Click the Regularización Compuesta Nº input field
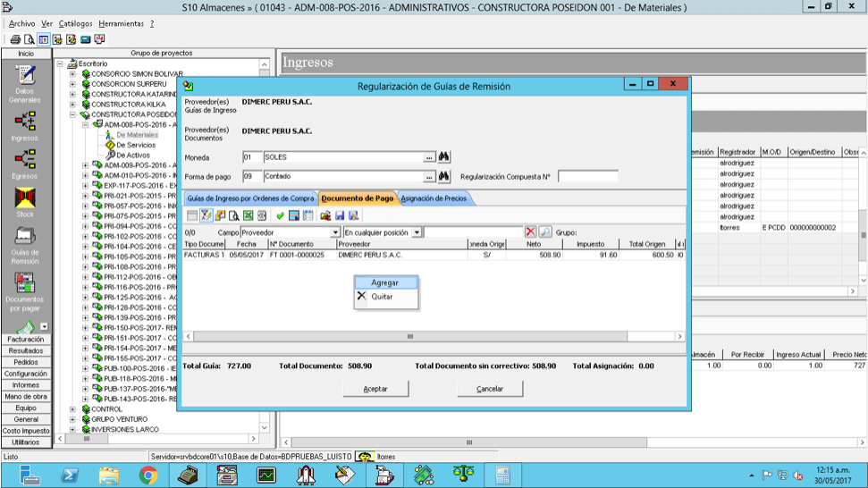The height and width of the screenshot is (488, 868). 588,176
